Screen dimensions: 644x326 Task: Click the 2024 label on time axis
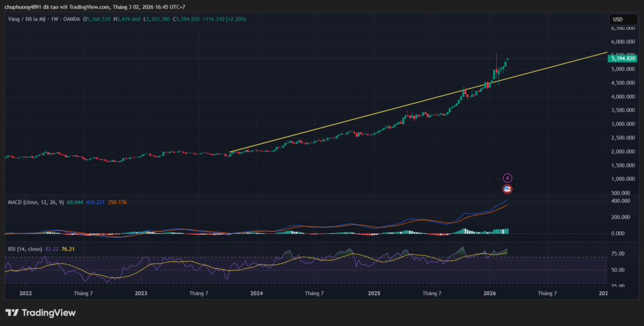[256, 293]
